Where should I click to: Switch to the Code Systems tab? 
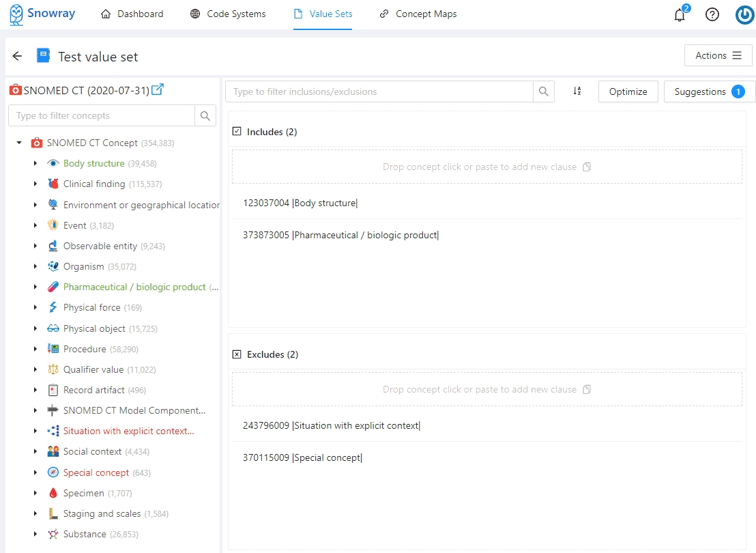pos(228,14)
